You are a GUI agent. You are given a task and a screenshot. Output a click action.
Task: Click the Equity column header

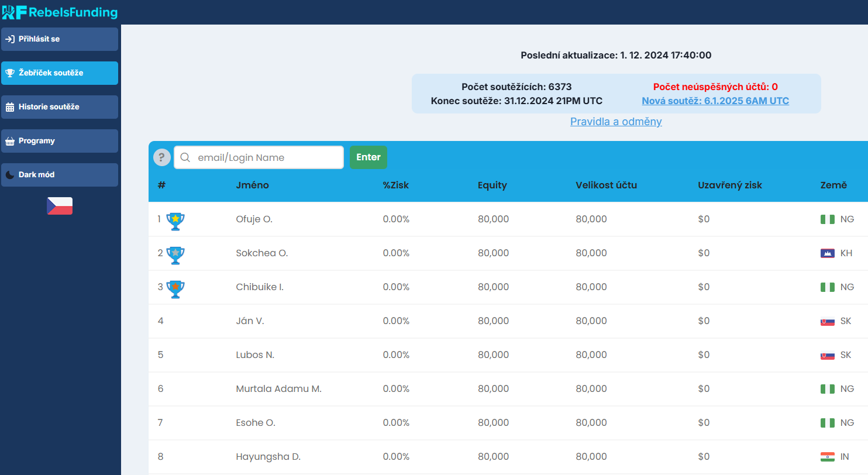pos(492,185)
